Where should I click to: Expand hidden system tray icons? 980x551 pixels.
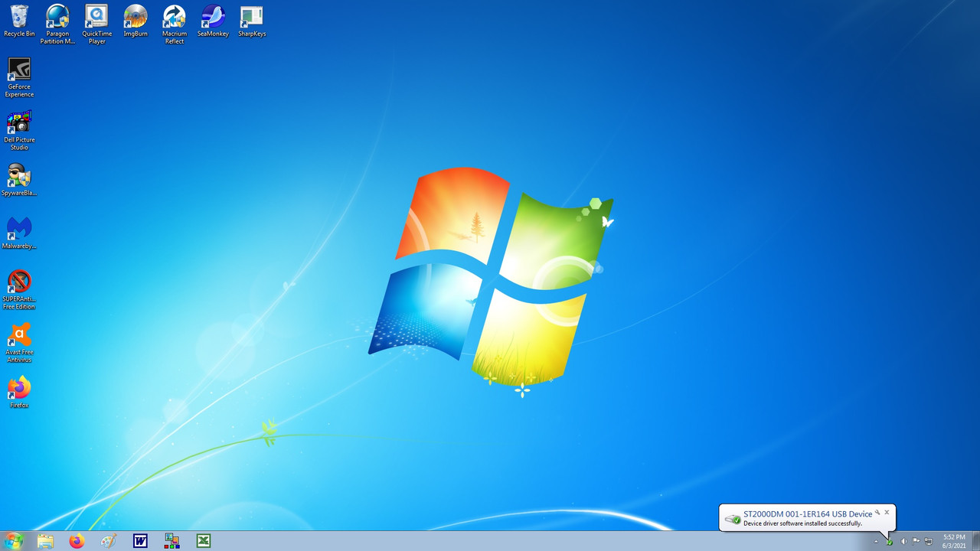point(875,541)
